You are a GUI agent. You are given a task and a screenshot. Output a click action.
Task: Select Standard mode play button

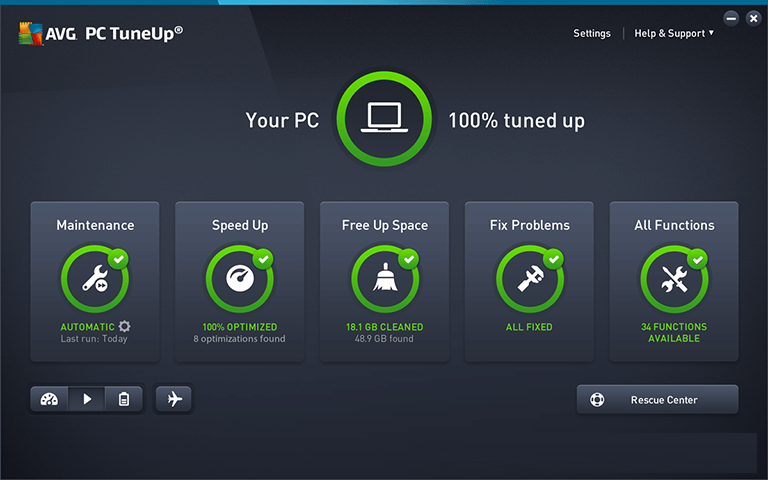87,399
